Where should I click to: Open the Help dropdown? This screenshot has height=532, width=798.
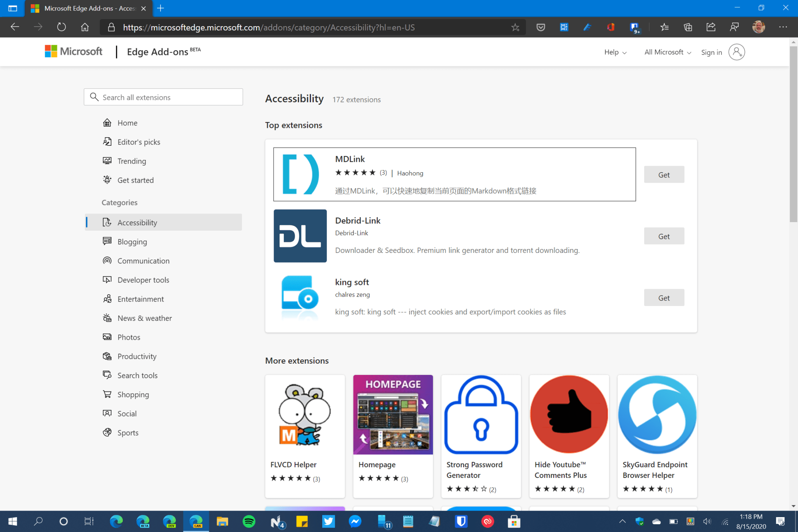click(615, 52)
